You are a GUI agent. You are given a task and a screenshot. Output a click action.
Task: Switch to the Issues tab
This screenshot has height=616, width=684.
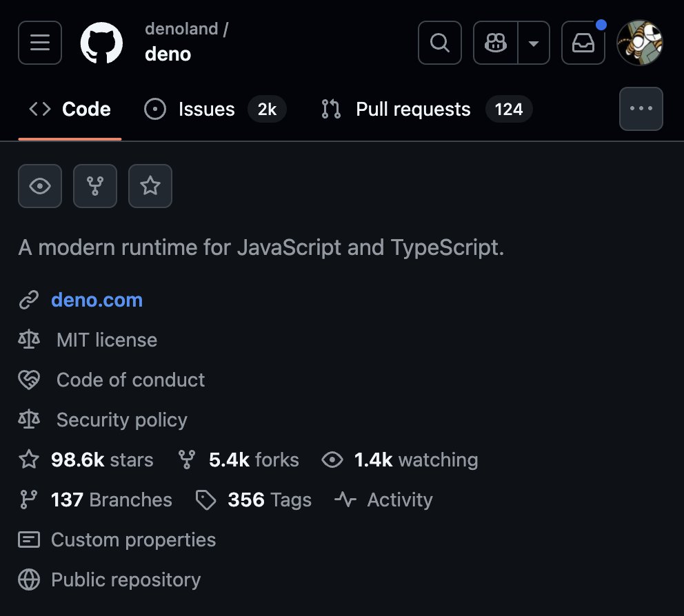click(215, 109)
